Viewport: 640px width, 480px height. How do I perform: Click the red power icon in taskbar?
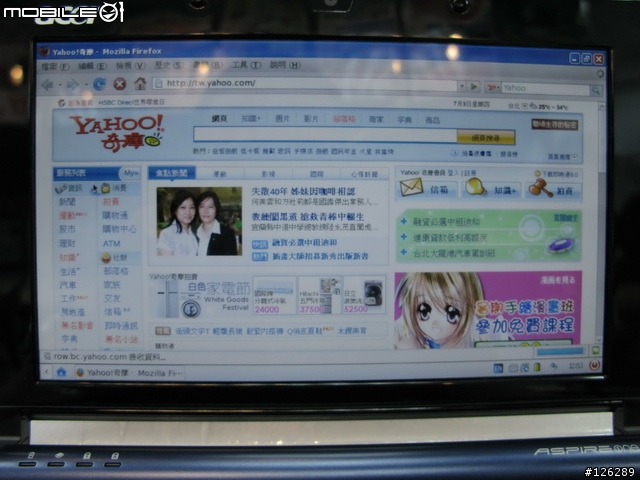[x=594, y=365]
